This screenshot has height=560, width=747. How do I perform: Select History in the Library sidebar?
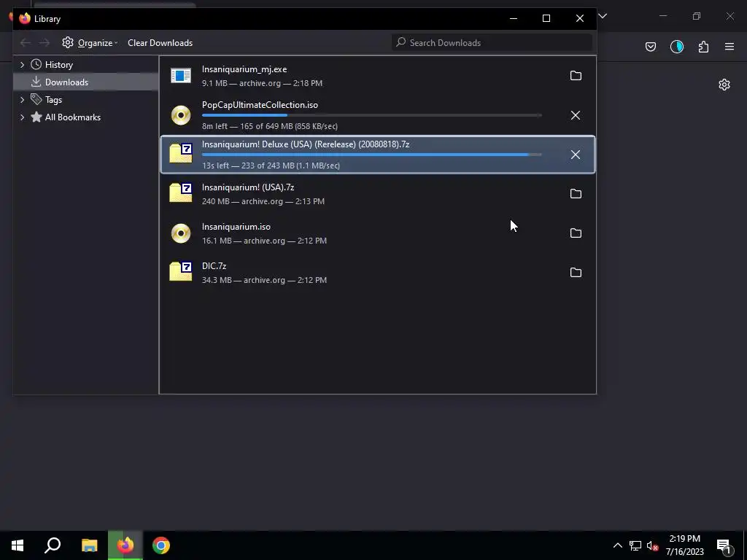click(x=58, y=65)
